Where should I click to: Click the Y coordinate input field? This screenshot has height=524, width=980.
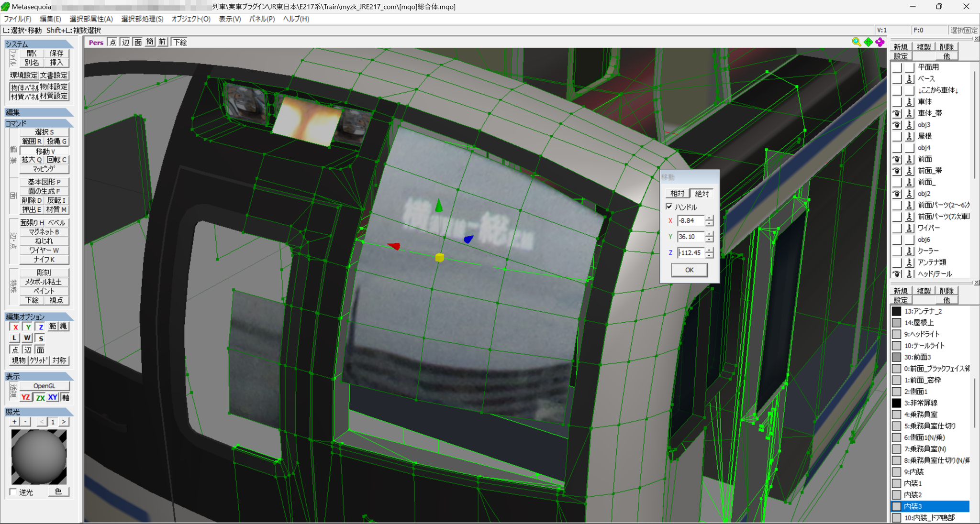(x=691, y=237)
